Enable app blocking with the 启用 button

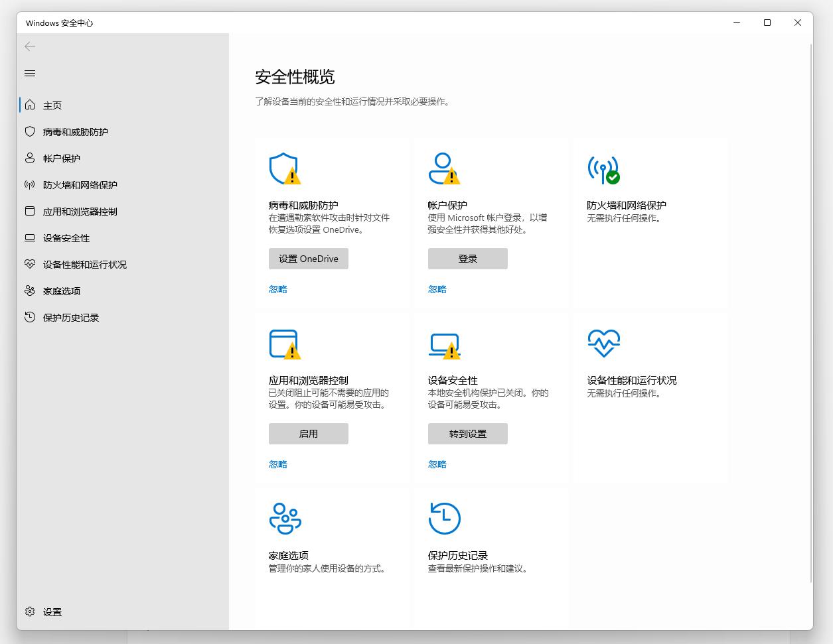pyautogui.click(x=308, y=434)
